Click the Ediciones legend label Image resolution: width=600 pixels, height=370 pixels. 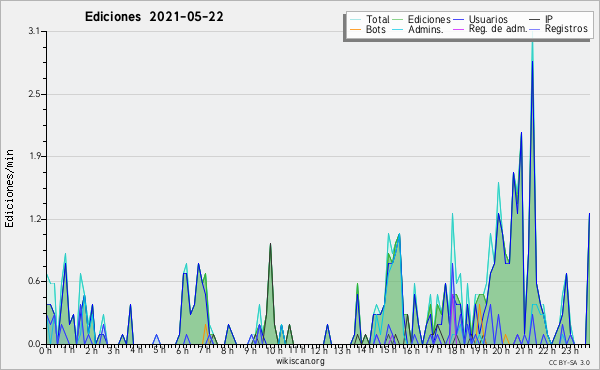[429, 19]
